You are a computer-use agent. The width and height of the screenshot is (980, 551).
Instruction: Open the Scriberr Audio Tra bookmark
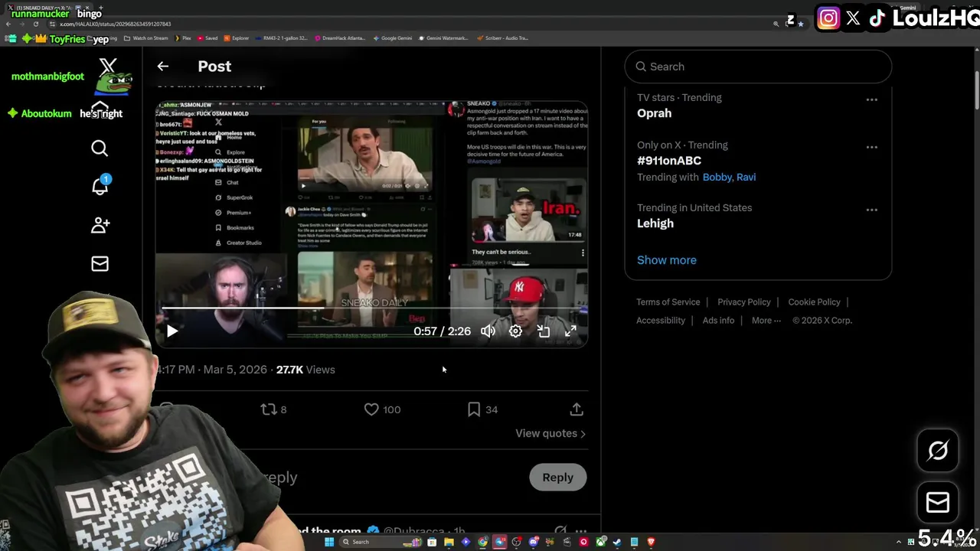502,38
